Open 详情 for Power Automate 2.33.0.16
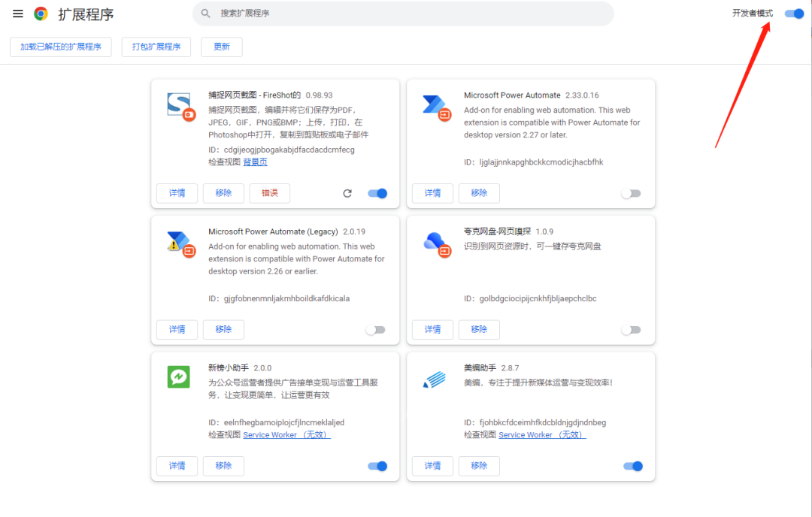The image size is (812, 517). click(432, 193)
